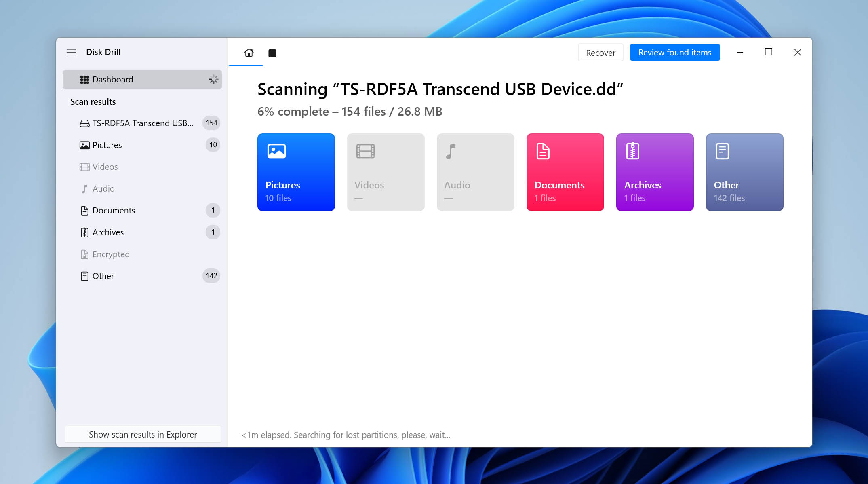Viewport: 868px width, 484px height.
Task: Select the TS-RDF5A Transcend USB... scan result
Action: tap(142, 123)
